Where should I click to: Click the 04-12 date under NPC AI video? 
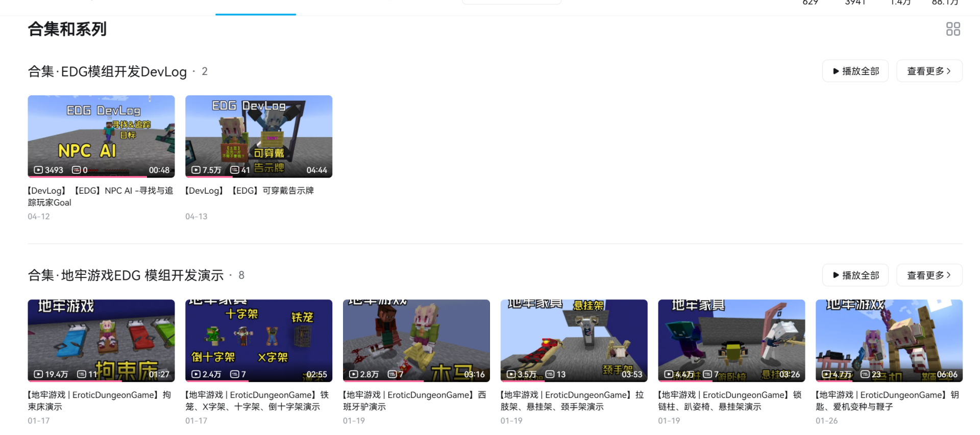39,216
